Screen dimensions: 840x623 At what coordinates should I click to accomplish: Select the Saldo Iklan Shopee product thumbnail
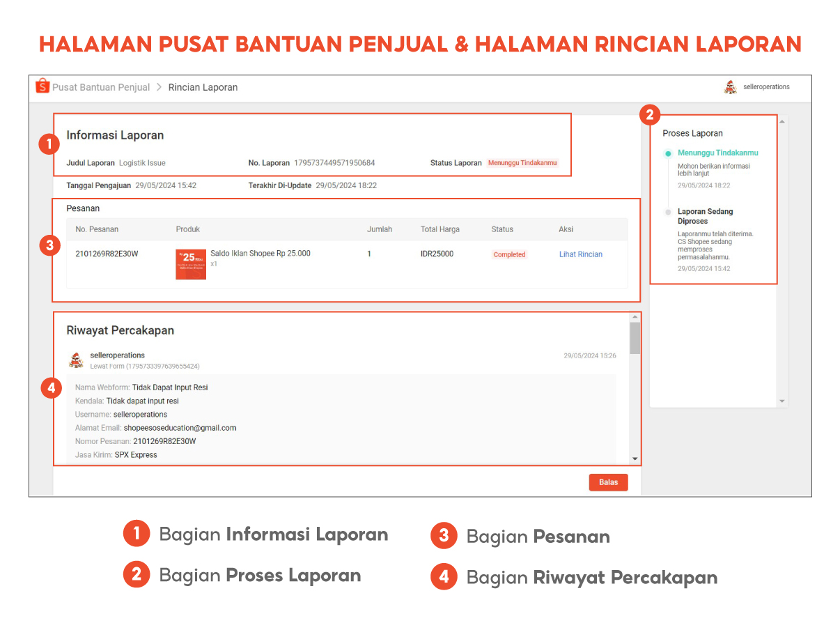tap(190, 264)
